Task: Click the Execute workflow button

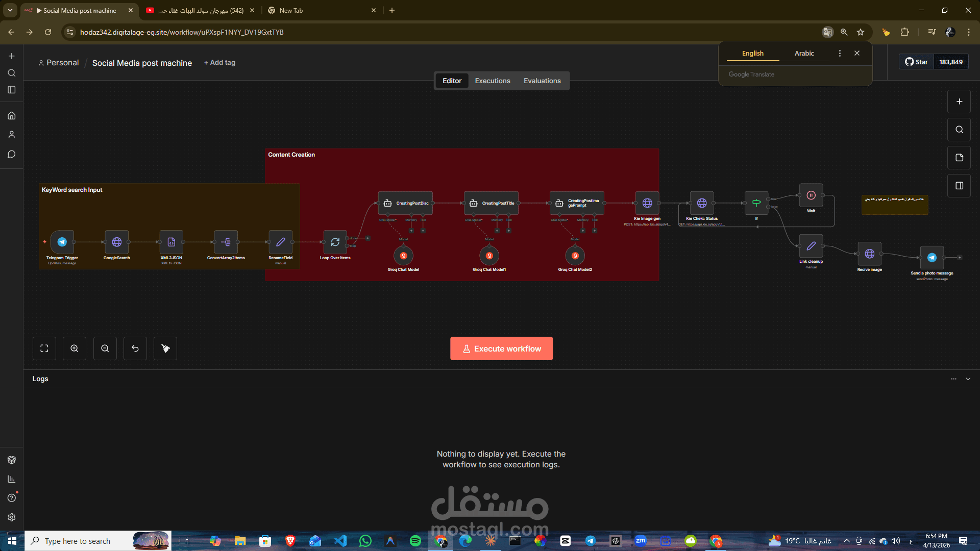Action: click(501, 349)
